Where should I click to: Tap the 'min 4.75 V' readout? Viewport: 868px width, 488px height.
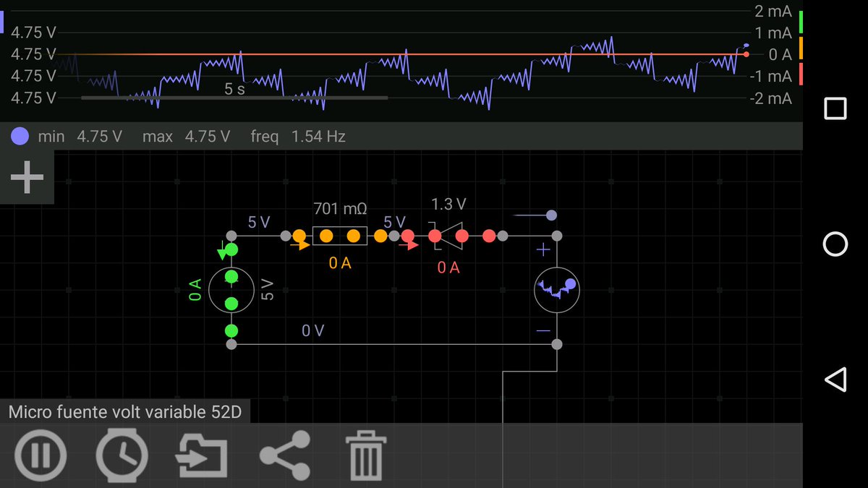[x=80, y=136]
